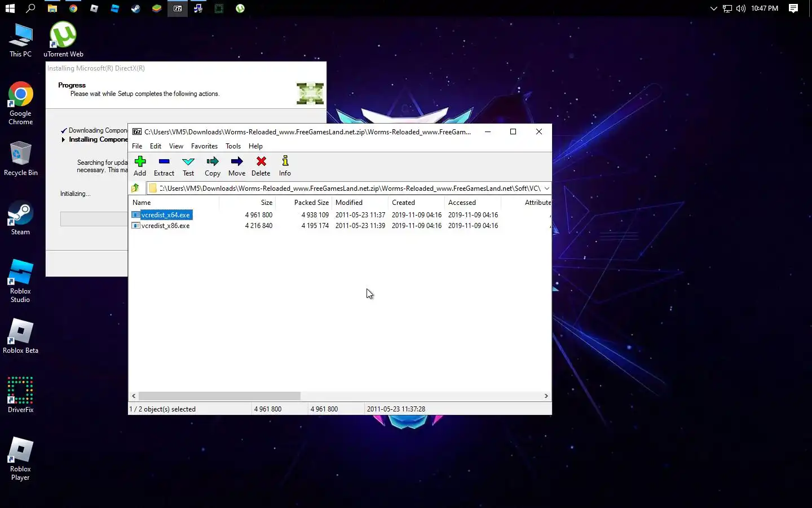Open the notification center icon
812x508 pixels.
tap(793, 8)
